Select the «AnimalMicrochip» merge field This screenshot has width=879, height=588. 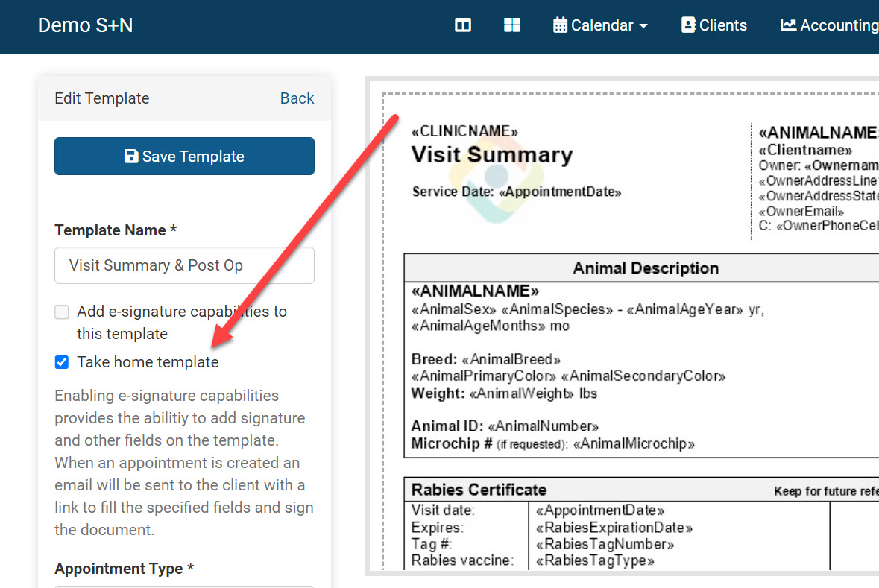[x=634, y=444]
